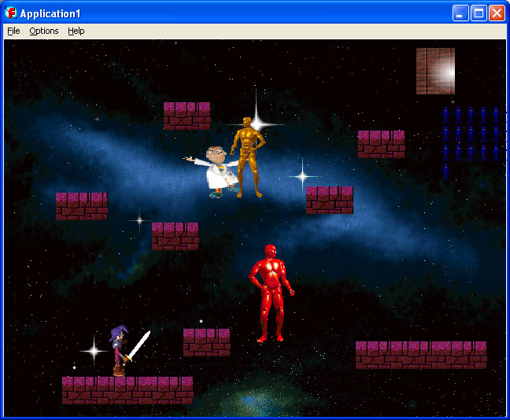Open the Help menu
510x420 pixels.
click(x=76, y=31)
